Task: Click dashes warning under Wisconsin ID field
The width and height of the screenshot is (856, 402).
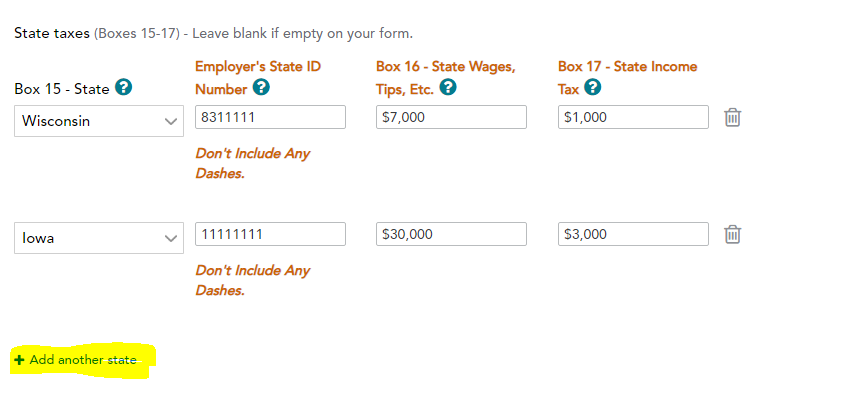Action: (x=253, y=163)
